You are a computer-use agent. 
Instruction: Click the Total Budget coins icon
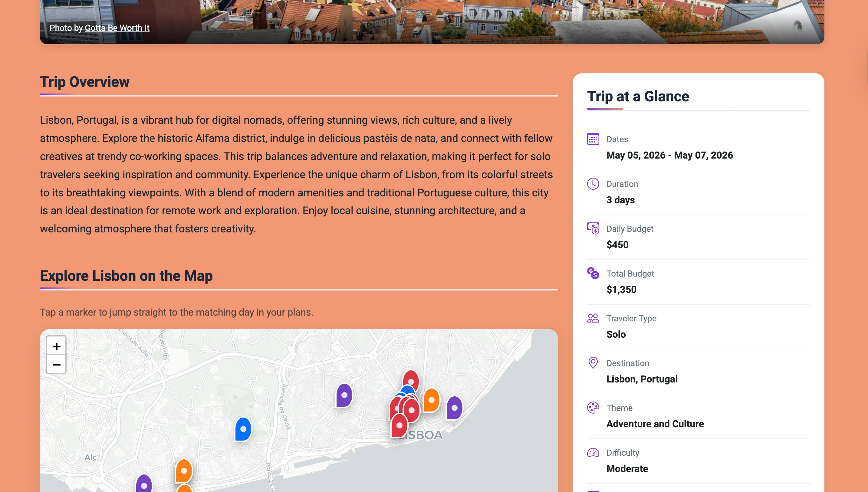[593, 273]
